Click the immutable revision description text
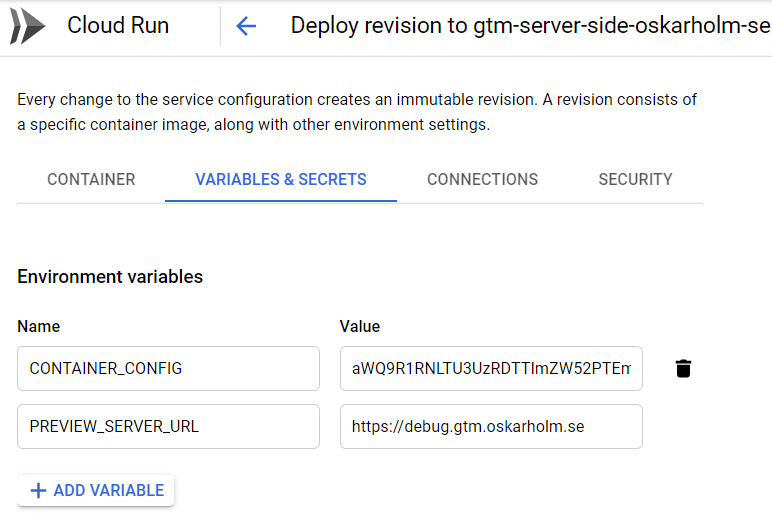This screenshot has width=772, height=531. coord(357,112)
